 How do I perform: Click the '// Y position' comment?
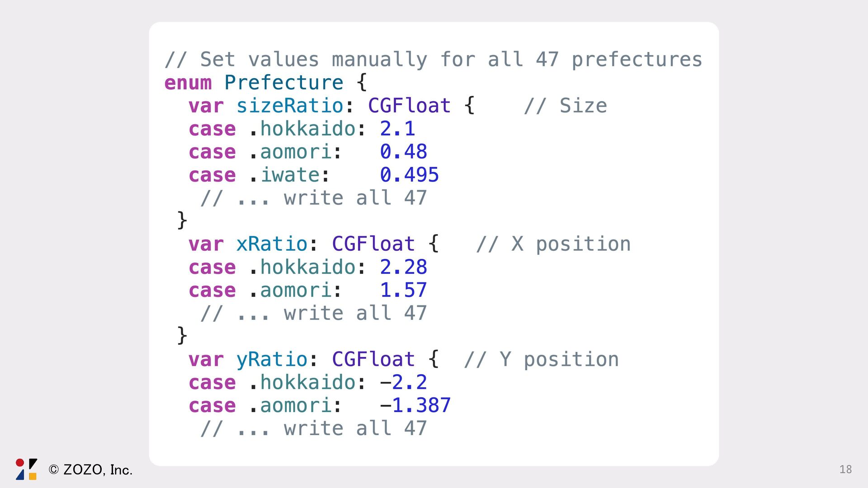tap(541, 360)
